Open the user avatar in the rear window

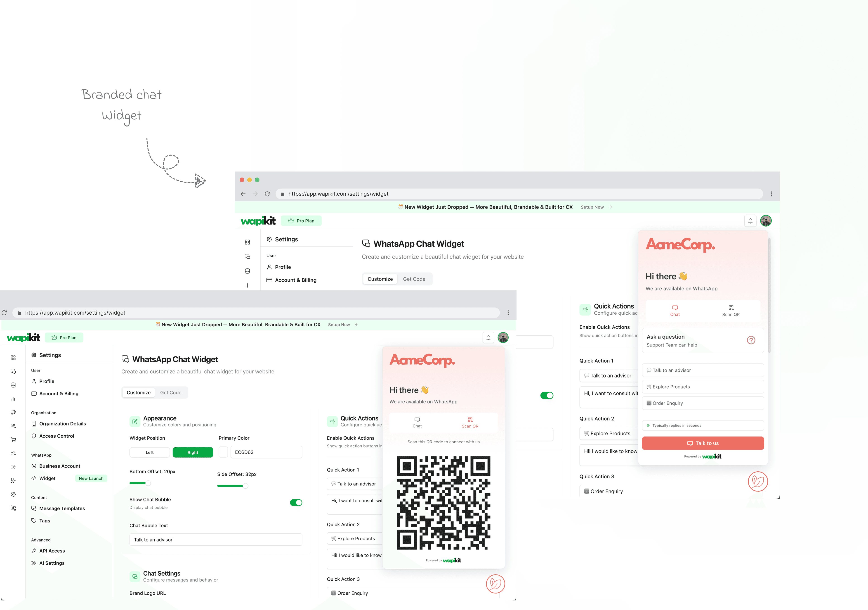(x=766, y=221)
